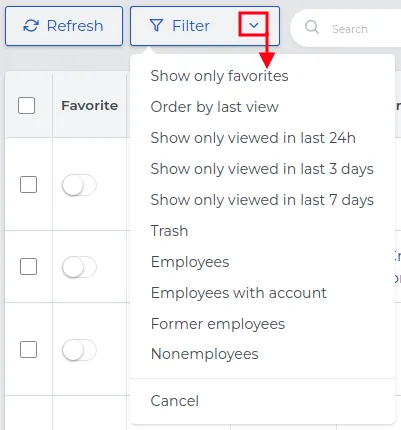Check the first row's checkbox
This screenshot has width=401, height=430.
tap(28, 185)
